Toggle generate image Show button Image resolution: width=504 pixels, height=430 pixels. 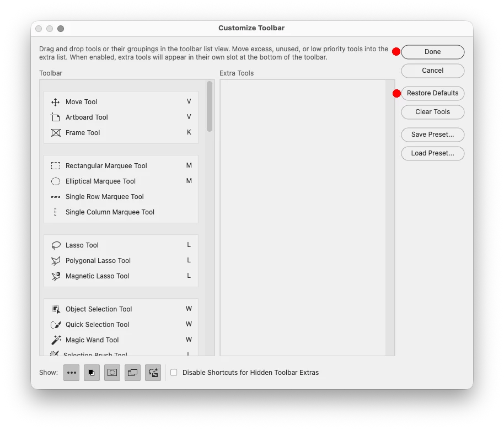coord(153,373)
